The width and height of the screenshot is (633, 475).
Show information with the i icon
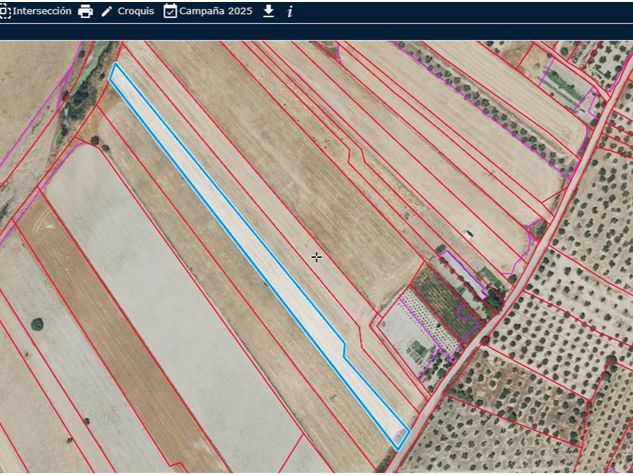(290, 11)
